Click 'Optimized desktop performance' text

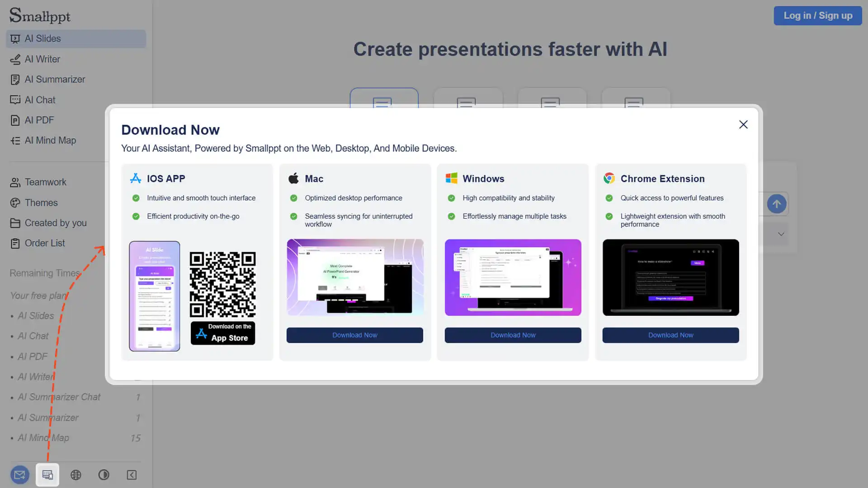(x=354, y=198)
